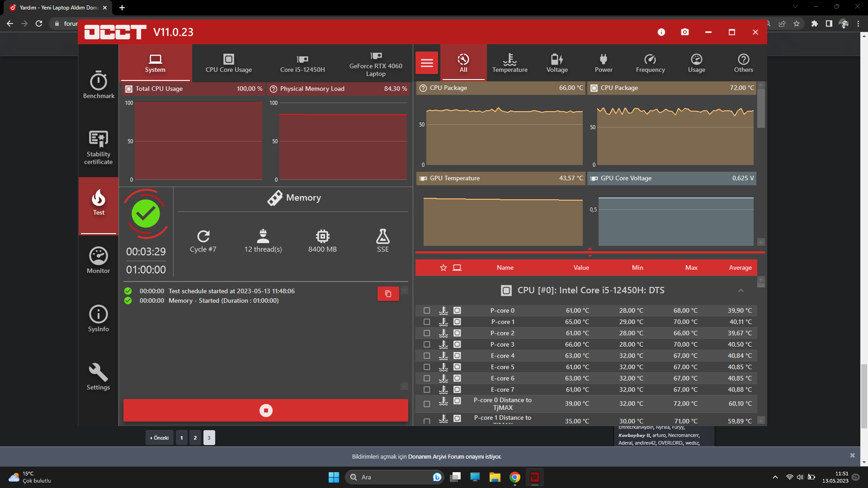This screenshot has height=488, width=868.
Task: Click graph icon for E-core 4 row
Action: [x=457, y=356]
